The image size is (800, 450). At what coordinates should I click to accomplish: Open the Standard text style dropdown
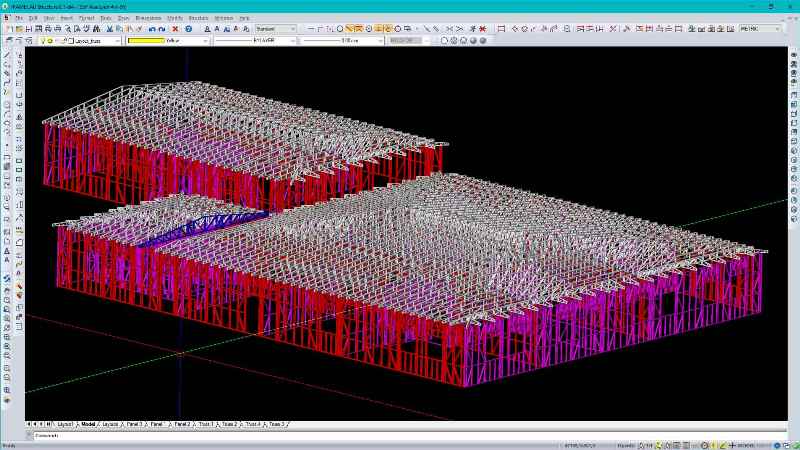tap(293, 29)
